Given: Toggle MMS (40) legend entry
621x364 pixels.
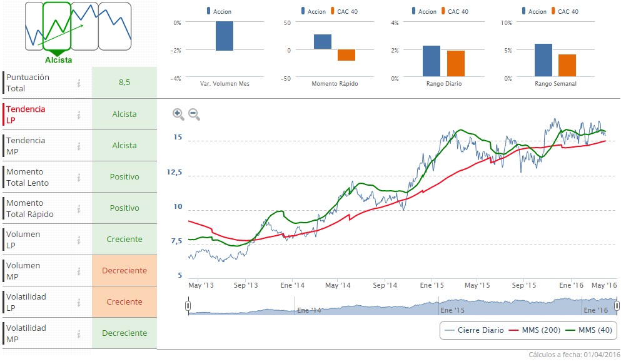Looking at the screenshot, I should pos(588,330).
